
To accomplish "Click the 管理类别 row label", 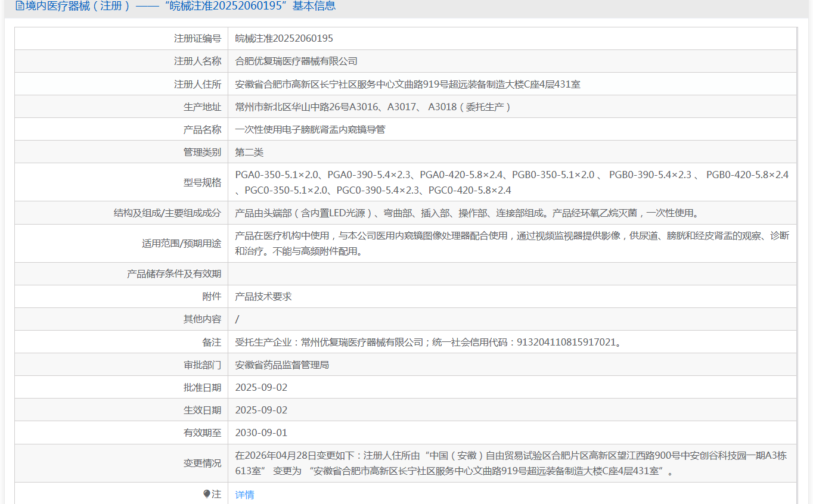I will pyautogui.click(x=202, y=152).
